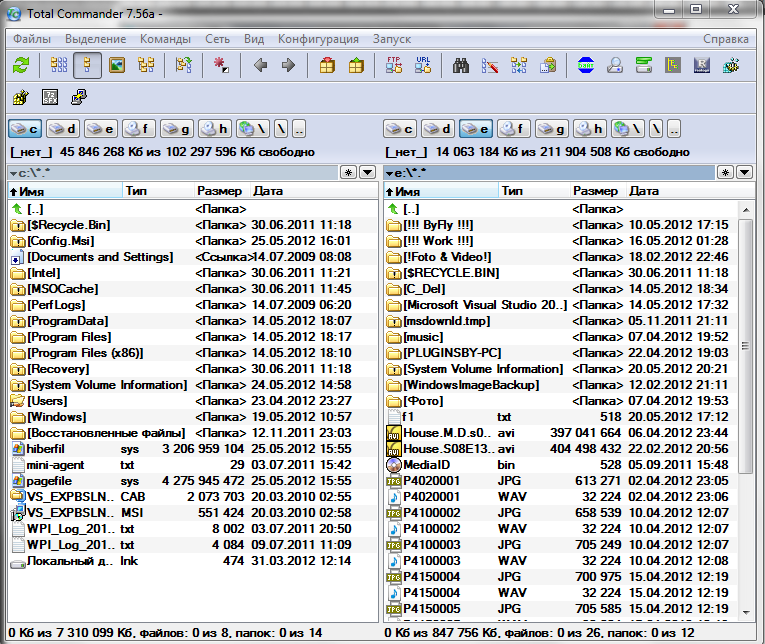Select drive c in the right panel
Image resolution: width=765 pixels, height=644 pixels.
[400, 129]
